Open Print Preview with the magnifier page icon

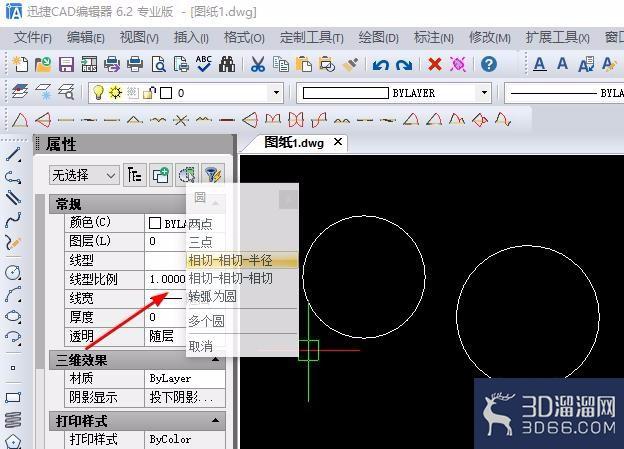click(x=158, y=64)
